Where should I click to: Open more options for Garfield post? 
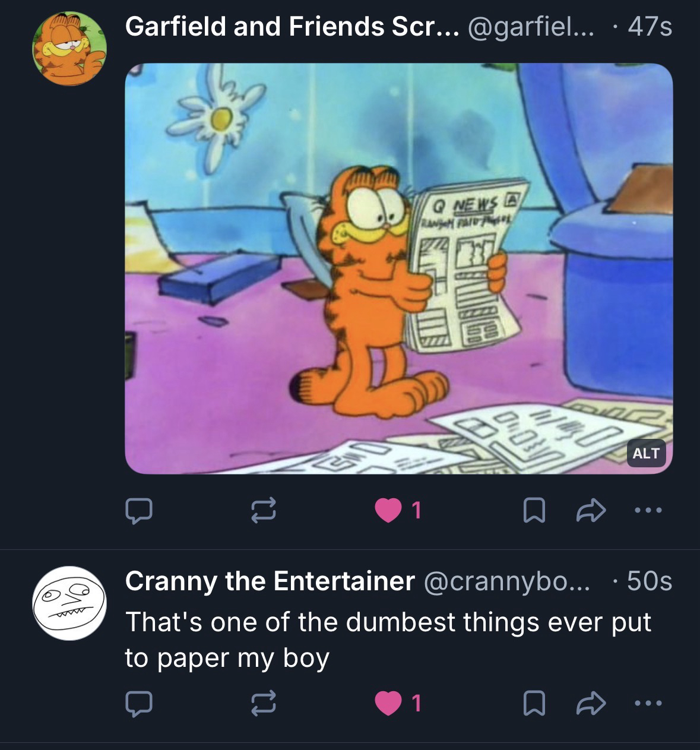pos(647,511)
